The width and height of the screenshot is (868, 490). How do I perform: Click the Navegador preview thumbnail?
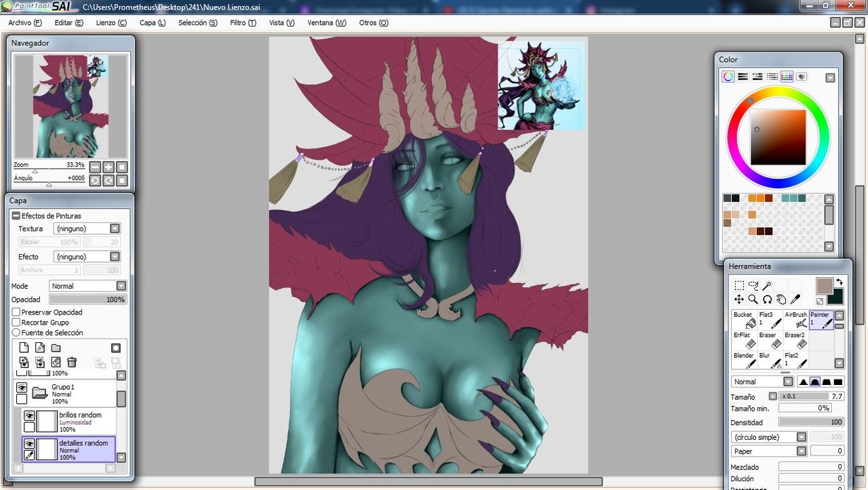(x=71, y=106)
